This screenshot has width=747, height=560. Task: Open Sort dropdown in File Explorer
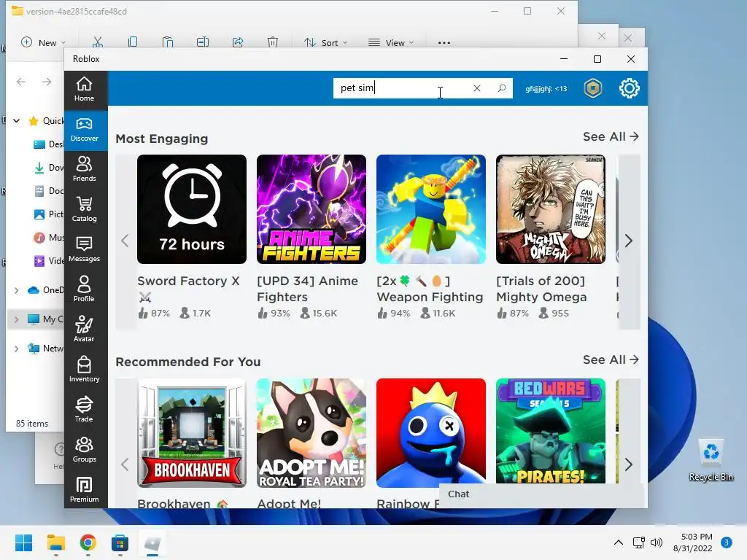pos(326,42)
